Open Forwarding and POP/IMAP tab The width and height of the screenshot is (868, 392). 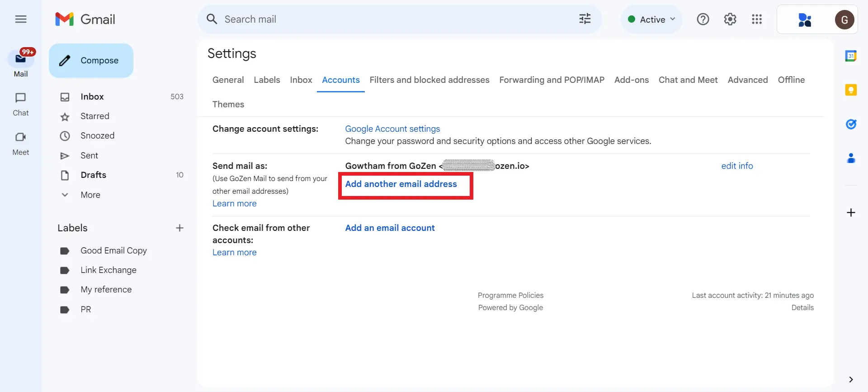[552, 80]
